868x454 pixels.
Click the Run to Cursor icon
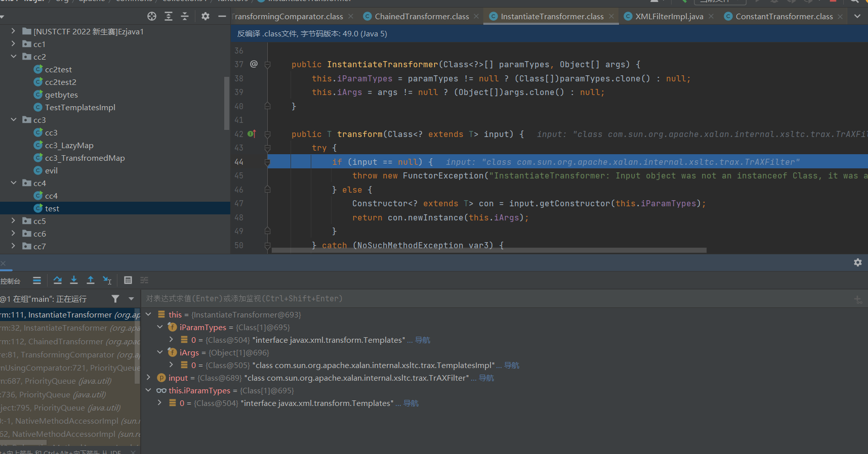[x=107, y=280]
